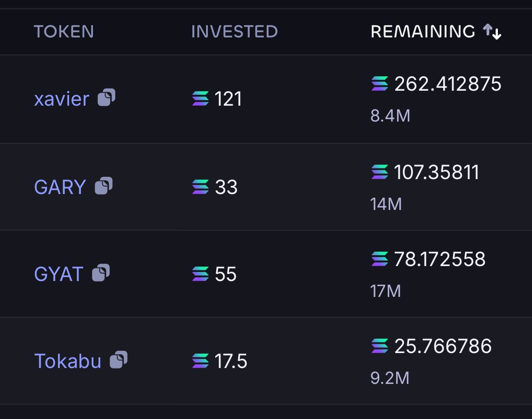The width and height of the screenshot is (532, 419).
Task: Sort by the REMAINING column header
Action: pyautogui.click(x=423, y=32)
